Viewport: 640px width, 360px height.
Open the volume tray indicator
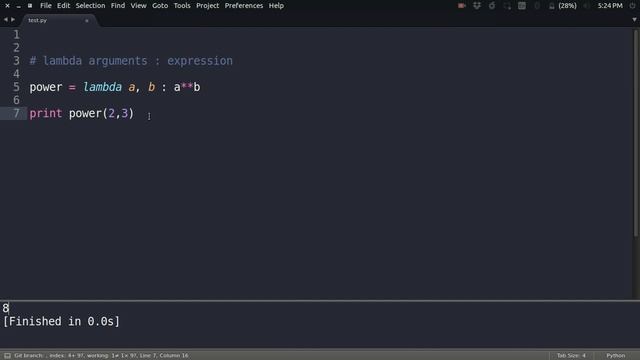tap(587, 6)
